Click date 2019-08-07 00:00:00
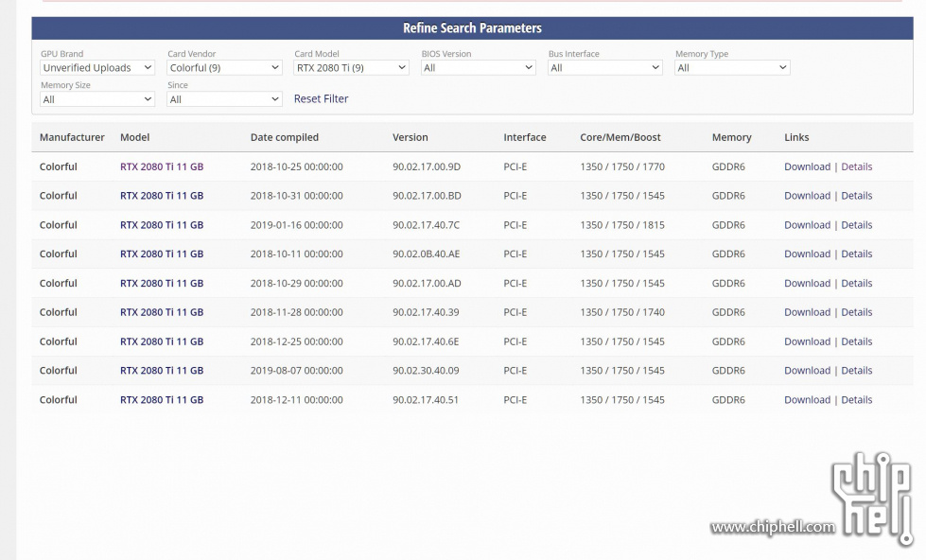926x560 pixels. [296, 371]
